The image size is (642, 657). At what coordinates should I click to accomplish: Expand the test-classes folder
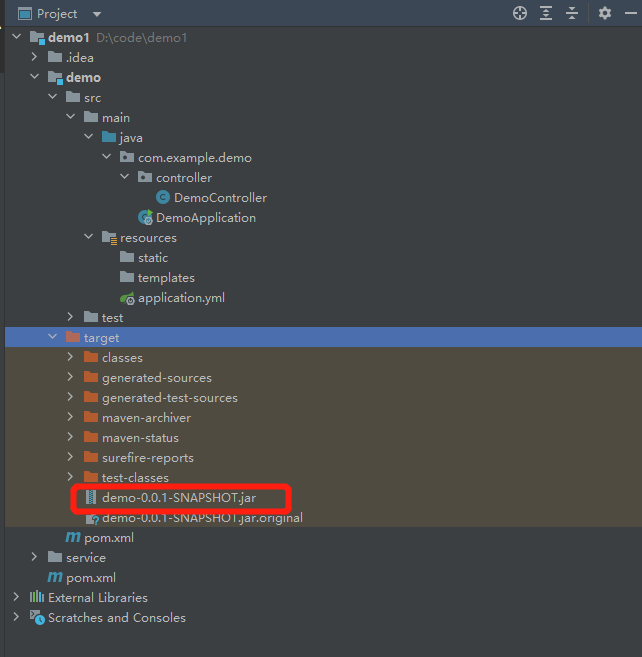tap(70, 477)
